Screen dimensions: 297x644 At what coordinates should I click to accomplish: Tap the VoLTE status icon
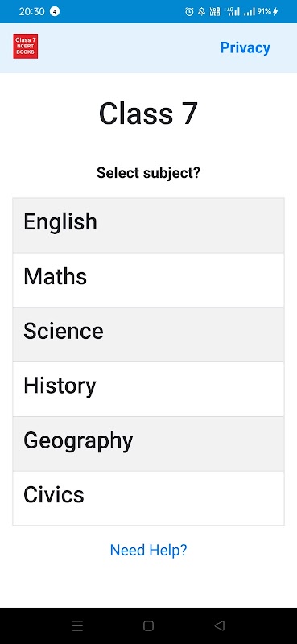[215, 12]
